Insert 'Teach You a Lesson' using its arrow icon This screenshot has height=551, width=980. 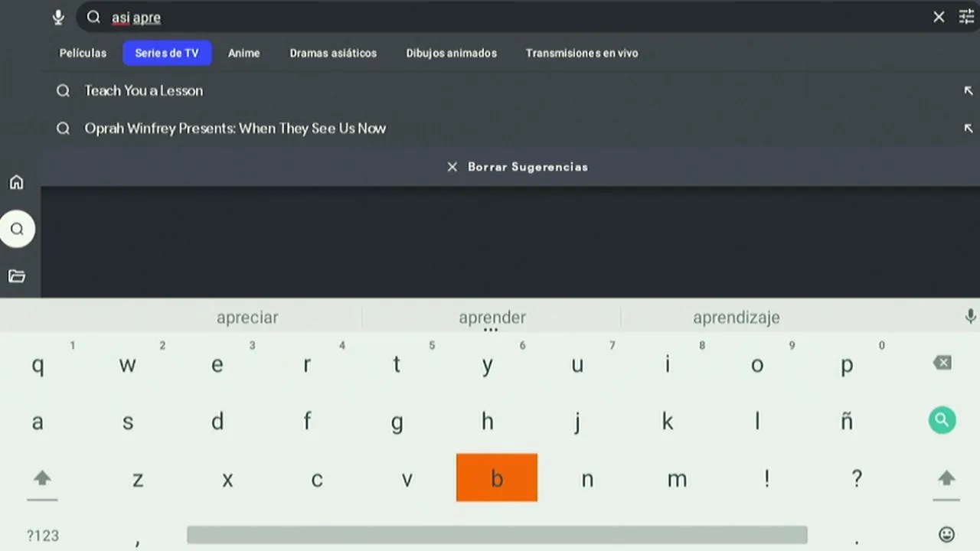pos(968,90)
